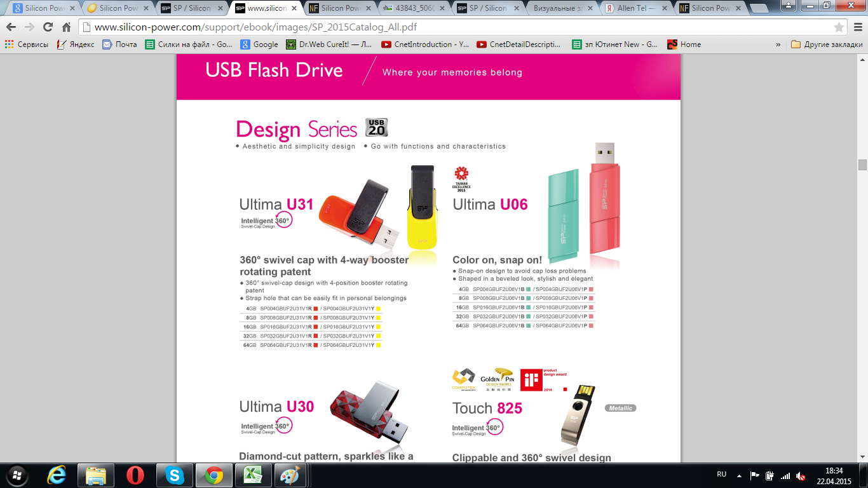Image resolution: width=868 pixels, height=488 pixels.
Task: Expand the Другие закладки folder
Action: (827, 44)
